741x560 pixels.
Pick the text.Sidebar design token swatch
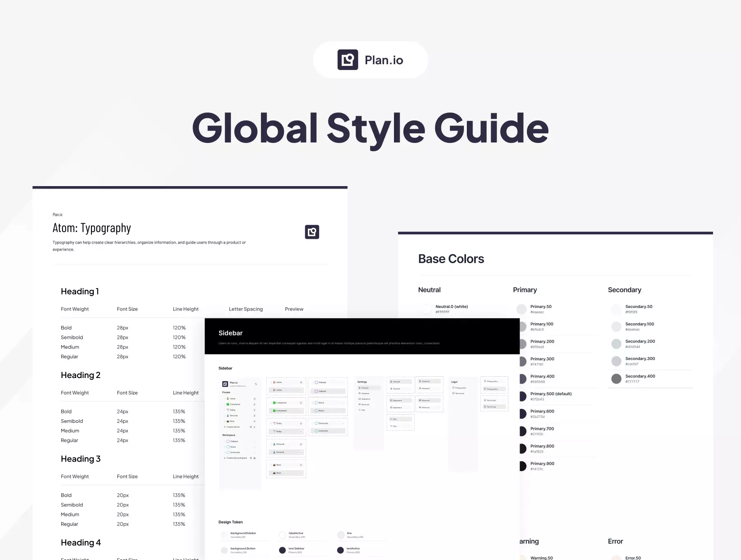[282, 550]
